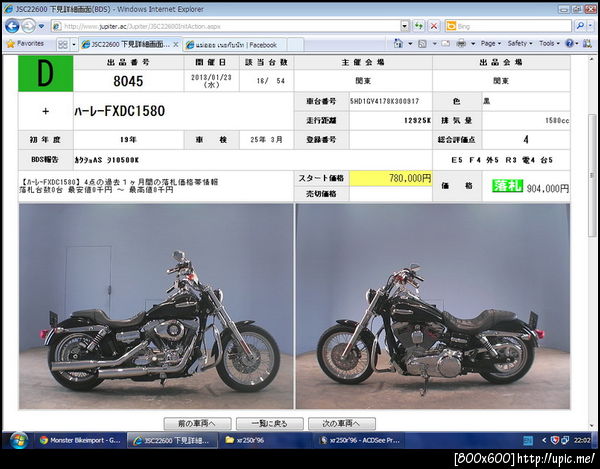This screenshot has height=469, width=600.
Task: Return to list 一覧に戻る
Action: coord(269,423)
